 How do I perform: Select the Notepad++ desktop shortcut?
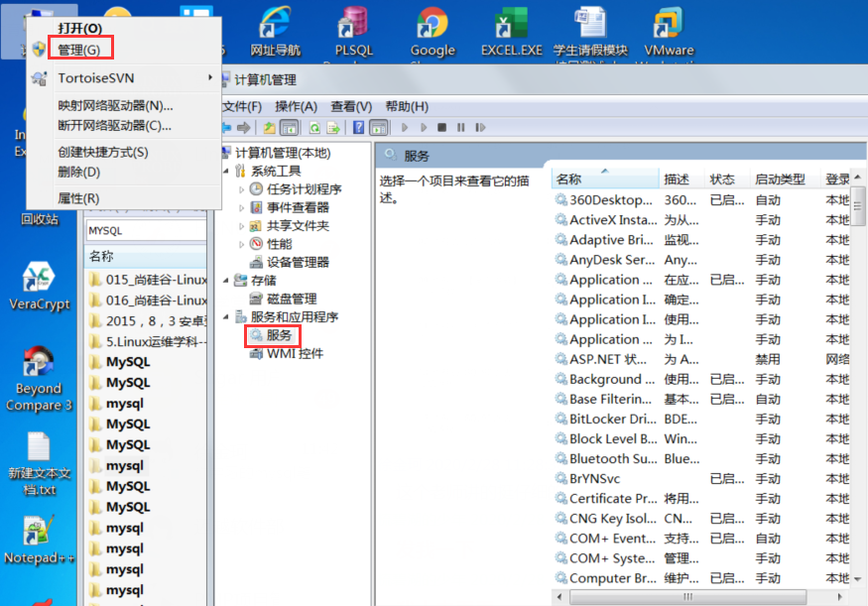39,541
